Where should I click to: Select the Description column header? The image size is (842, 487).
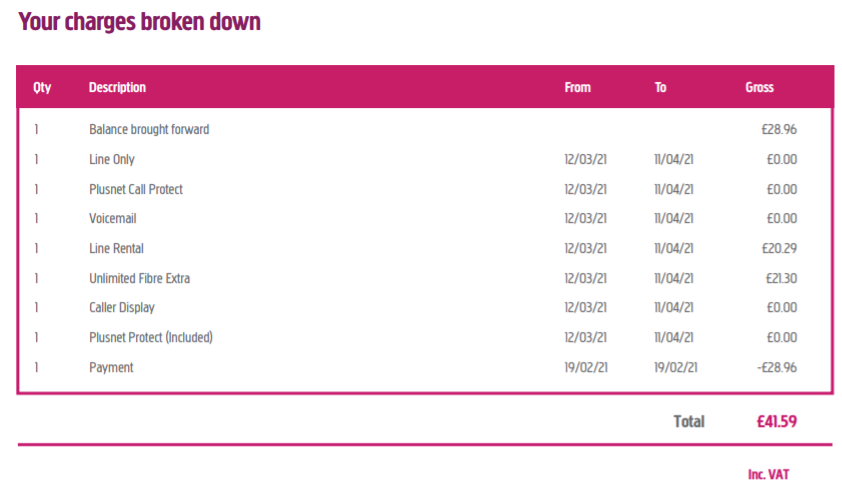click(x=117, y=87)
